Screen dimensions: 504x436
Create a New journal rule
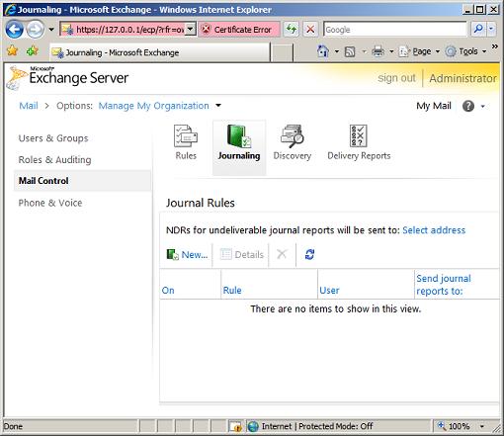[187, 254]
